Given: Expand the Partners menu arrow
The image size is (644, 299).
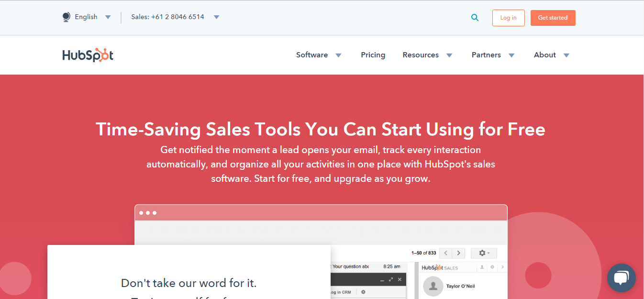Looking at the screenshot, I should (511, 55).
